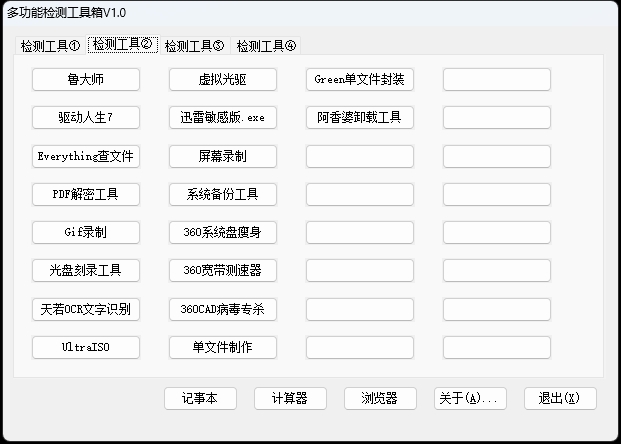621x444 pixels.
Task: Click 关于(A)... button
Action: pyautogui.click(x=470, y=398)
